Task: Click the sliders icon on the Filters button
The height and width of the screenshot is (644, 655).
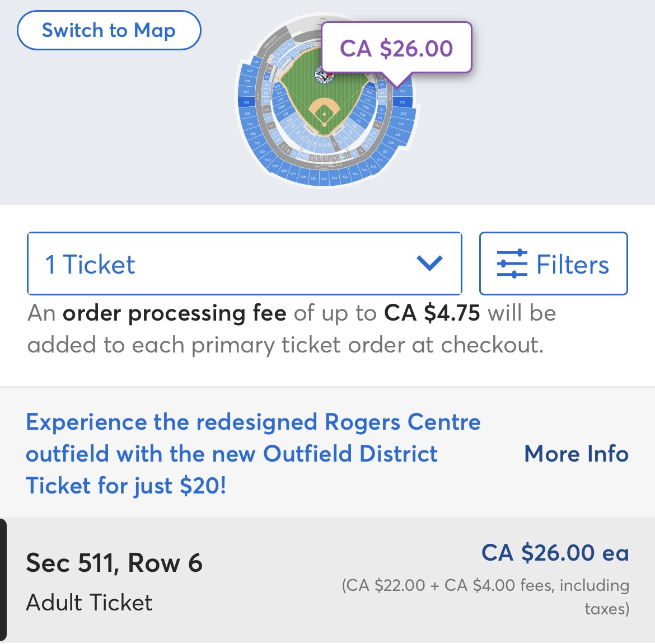Action: point(512,264)
